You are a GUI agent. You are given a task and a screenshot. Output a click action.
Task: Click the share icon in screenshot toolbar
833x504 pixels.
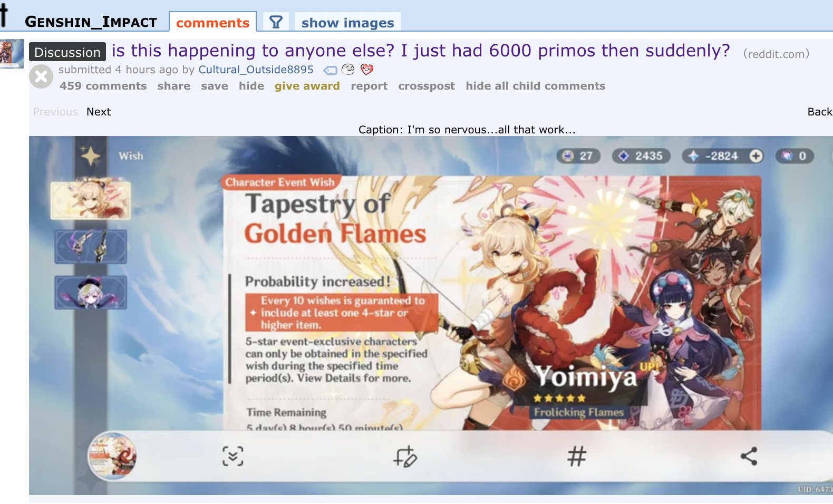pyautogui.click(x=749, y=456)
